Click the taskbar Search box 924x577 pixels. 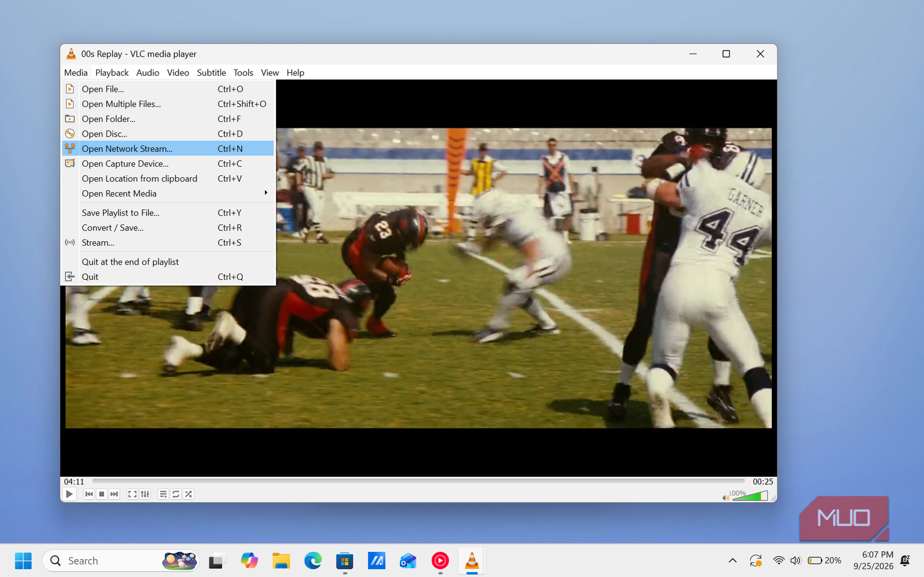pos(121,560)
